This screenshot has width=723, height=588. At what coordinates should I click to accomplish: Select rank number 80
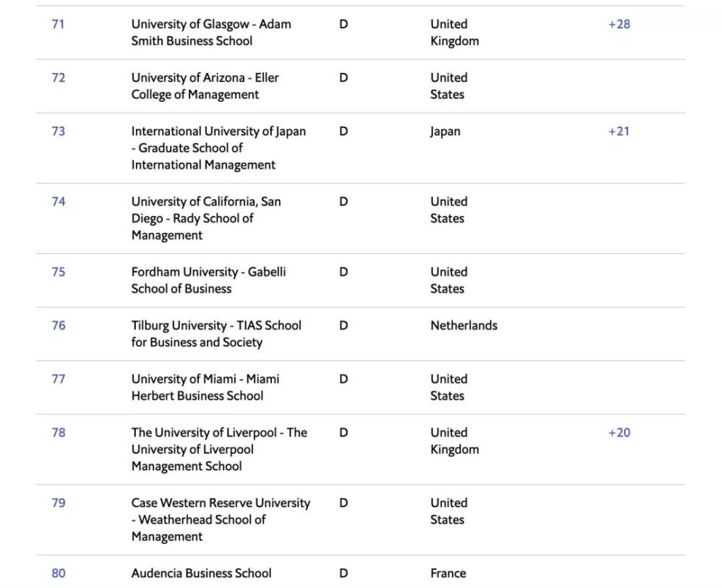(58, 573)
